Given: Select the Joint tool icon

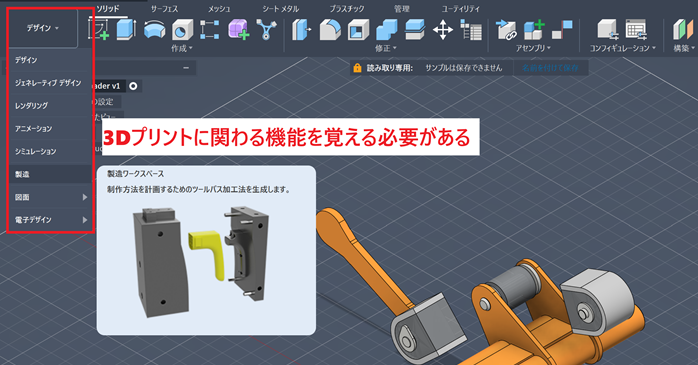Looking at the screenshot, I should tap(562, 30).
